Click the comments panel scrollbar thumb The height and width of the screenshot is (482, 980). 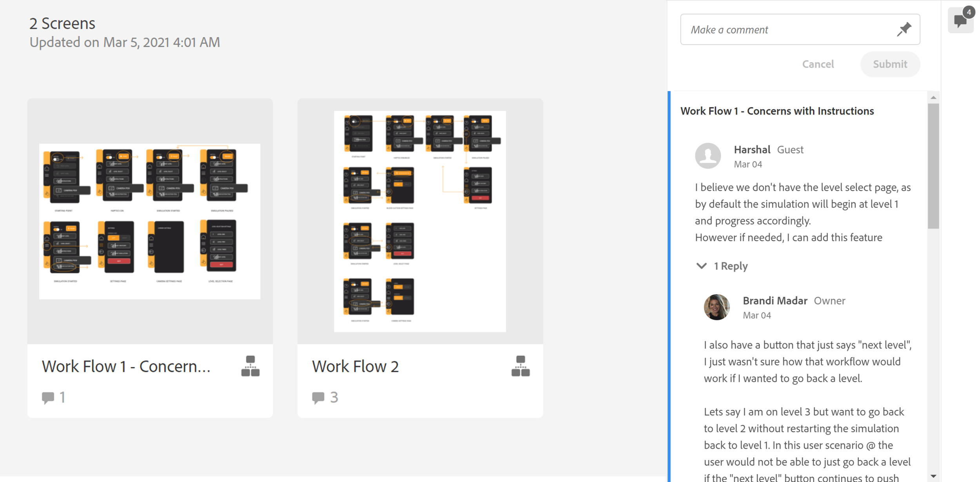pos(933,166)
